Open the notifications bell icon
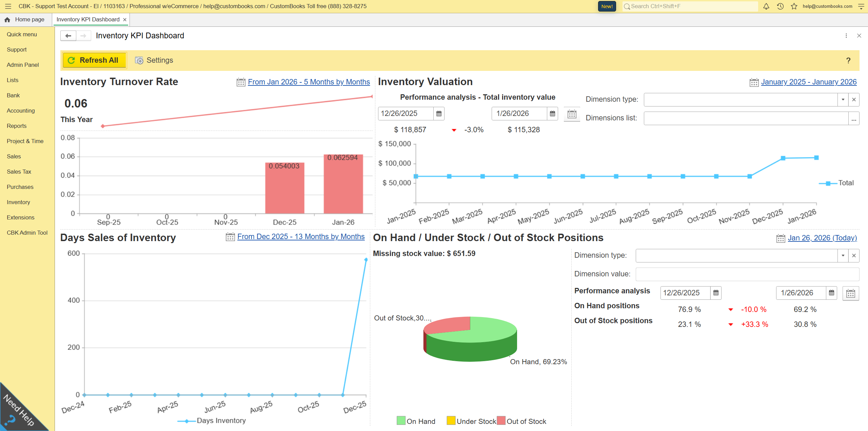The height and width of the screenshot is (431, 868). [766, 6]
